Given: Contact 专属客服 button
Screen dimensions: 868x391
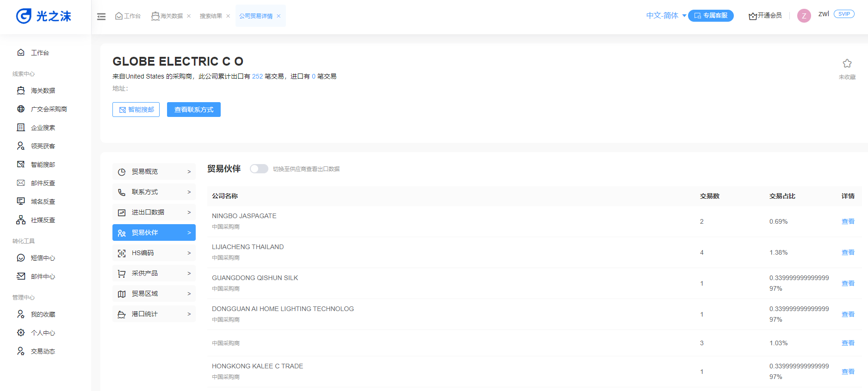Looking at the screenshot, I should coord(711,16).
